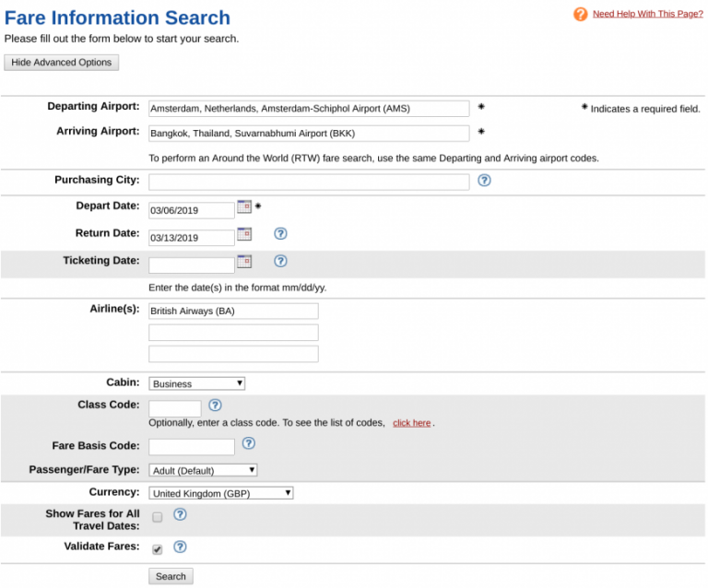The image size is (708, 588).
Task: Click help icon for Validate Fares
Action: coord(181,547)
